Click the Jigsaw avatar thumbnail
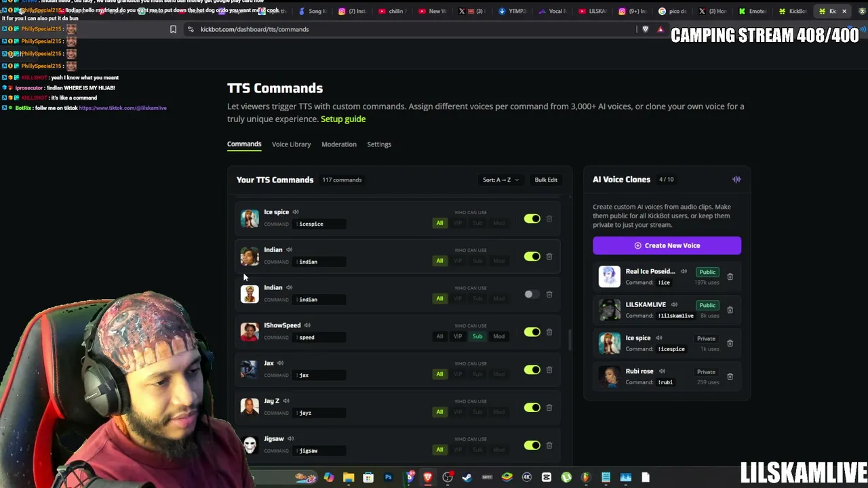 (x=250, y=445)
